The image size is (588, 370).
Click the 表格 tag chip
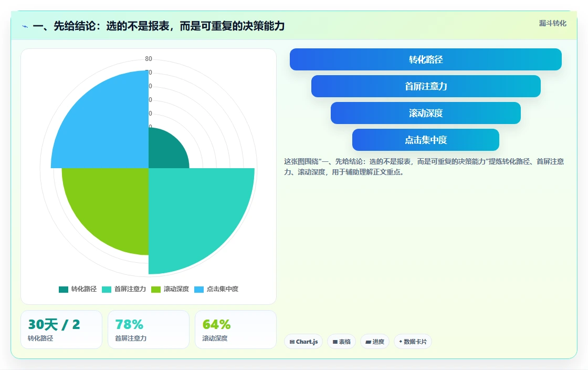pos(342,342)
